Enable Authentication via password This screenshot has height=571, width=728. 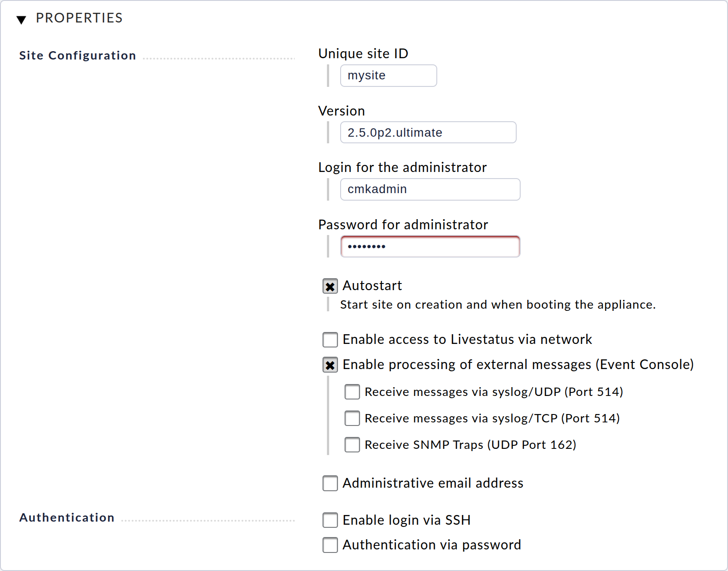tap(330, 545)
